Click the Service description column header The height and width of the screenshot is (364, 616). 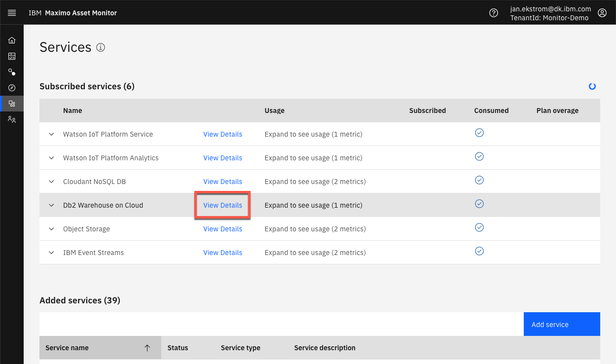pos(325,348)
